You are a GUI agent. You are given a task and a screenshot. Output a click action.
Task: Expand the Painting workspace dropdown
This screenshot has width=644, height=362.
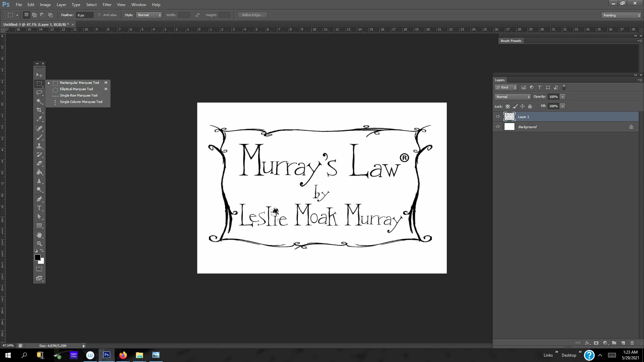(621, 15)
